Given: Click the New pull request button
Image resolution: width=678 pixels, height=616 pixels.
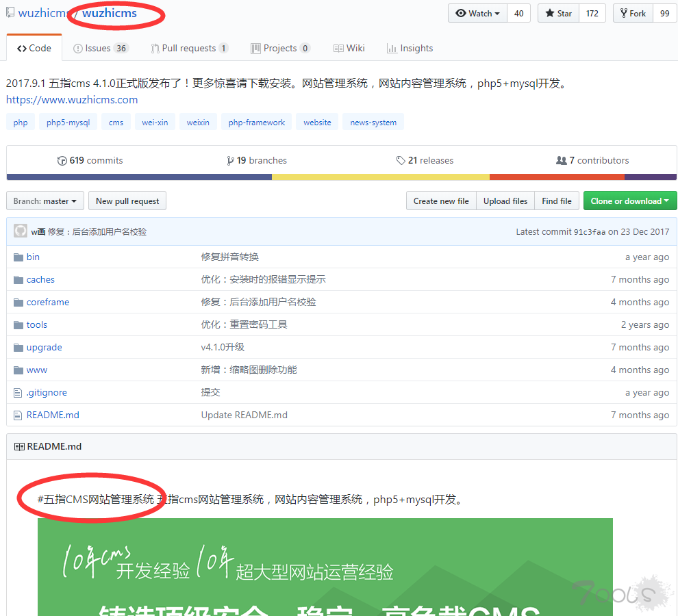Looking at the screenshot, I should 127,201.
